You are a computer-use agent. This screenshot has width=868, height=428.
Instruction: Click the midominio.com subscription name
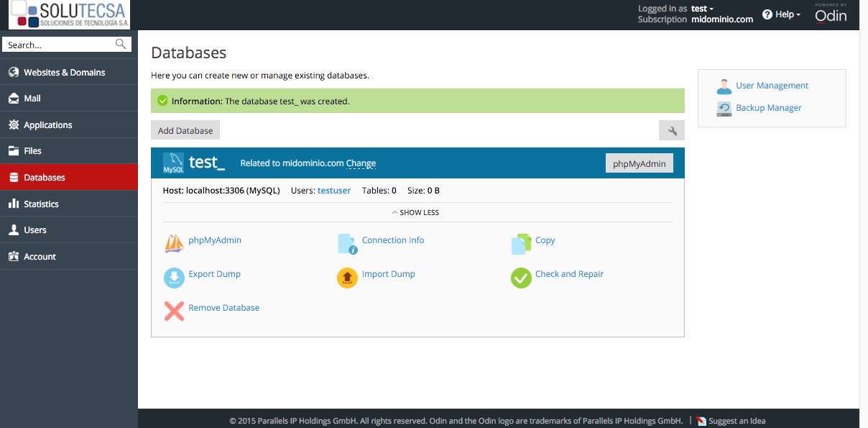click(x=722, y=19)
